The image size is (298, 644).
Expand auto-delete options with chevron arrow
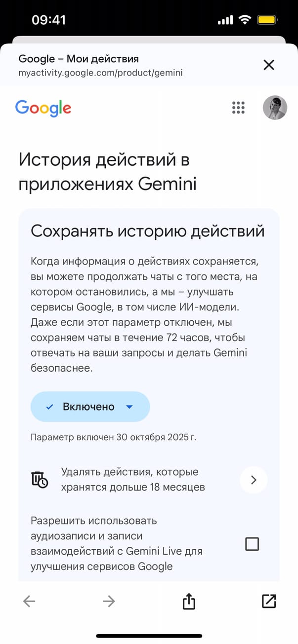[254, 480]
